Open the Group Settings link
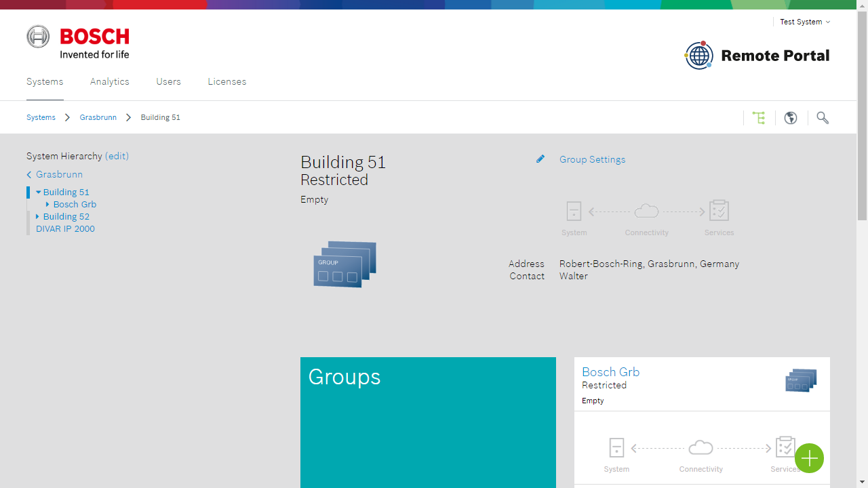The image size is (868, 488). pyautogui.click(x=592, y=159)
